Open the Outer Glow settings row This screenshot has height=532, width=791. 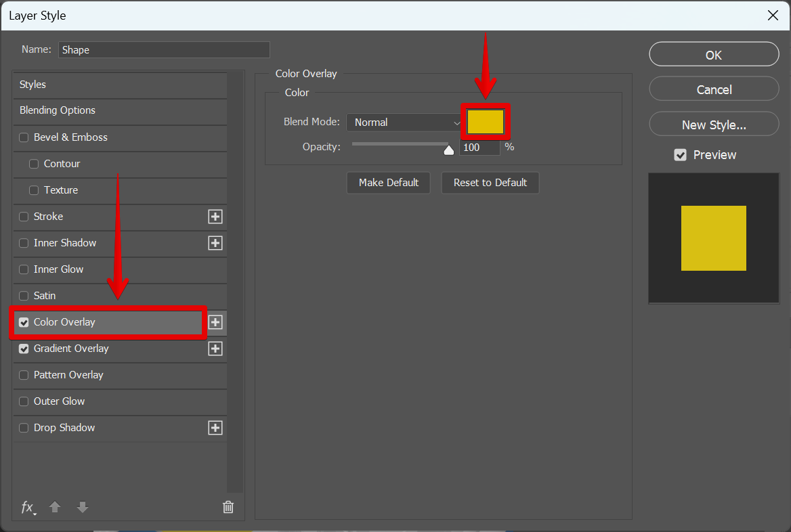[120, 401]
